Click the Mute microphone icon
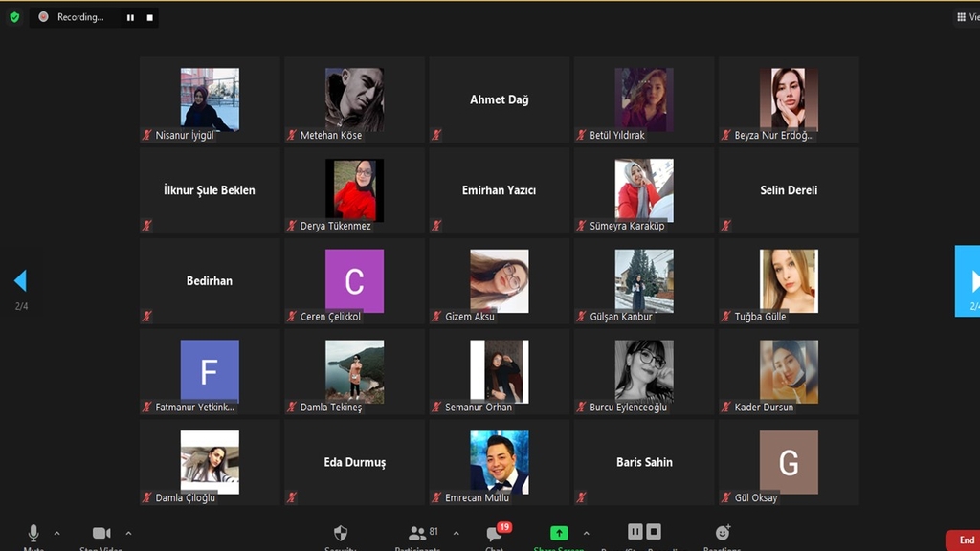Screen dimensions: 980x551 coord(33,534)
